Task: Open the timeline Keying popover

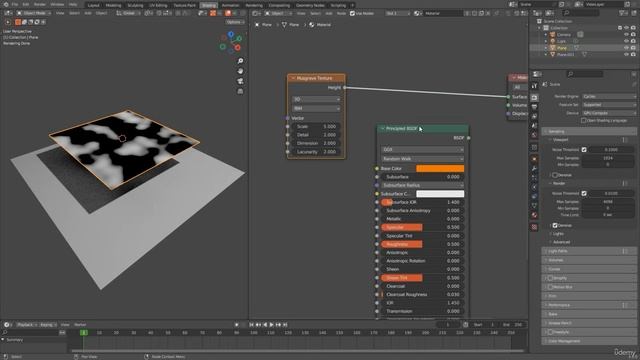Action: click(47, 325)
